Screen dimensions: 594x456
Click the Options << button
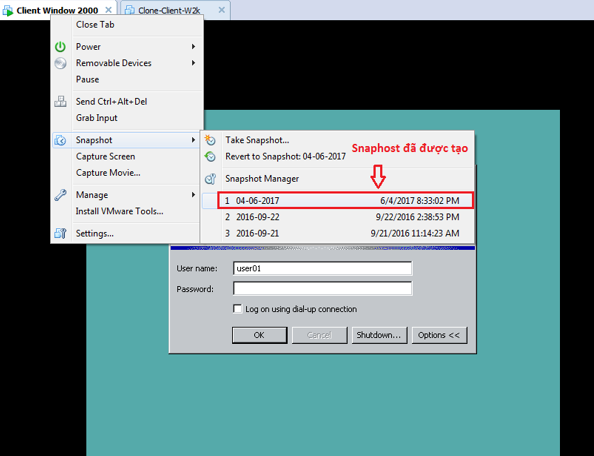[x=439, y=335]
